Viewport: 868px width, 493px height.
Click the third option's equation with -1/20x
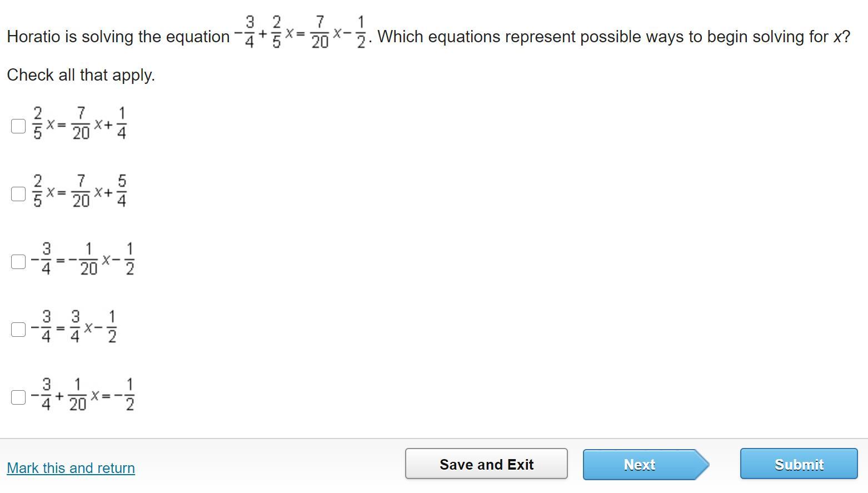[x=83, y=260]
